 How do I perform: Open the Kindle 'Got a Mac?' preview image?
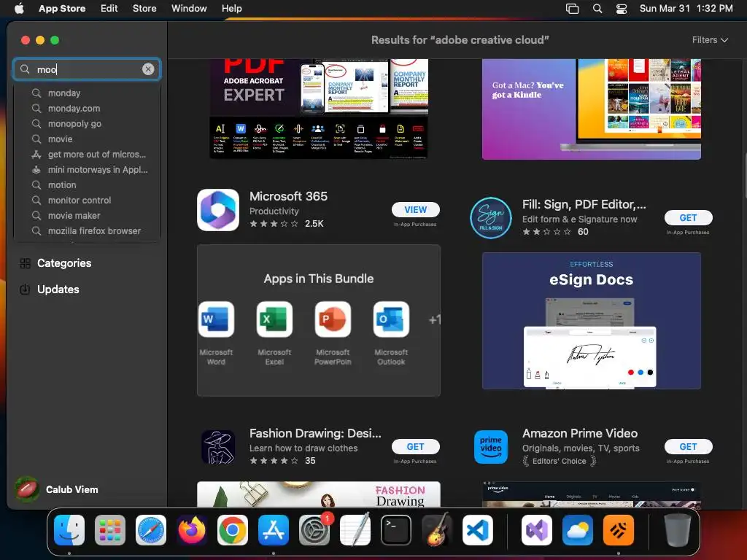tap(591, 109)
